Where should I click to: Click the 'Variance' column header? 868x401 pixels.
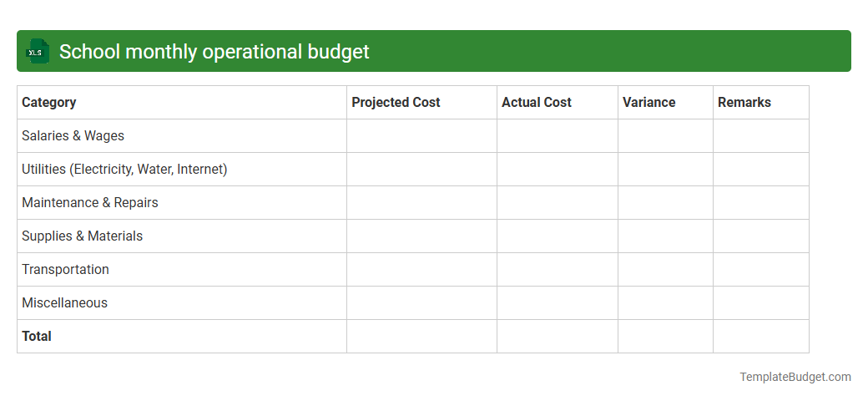pyautogui.click(x=665, y=103)
